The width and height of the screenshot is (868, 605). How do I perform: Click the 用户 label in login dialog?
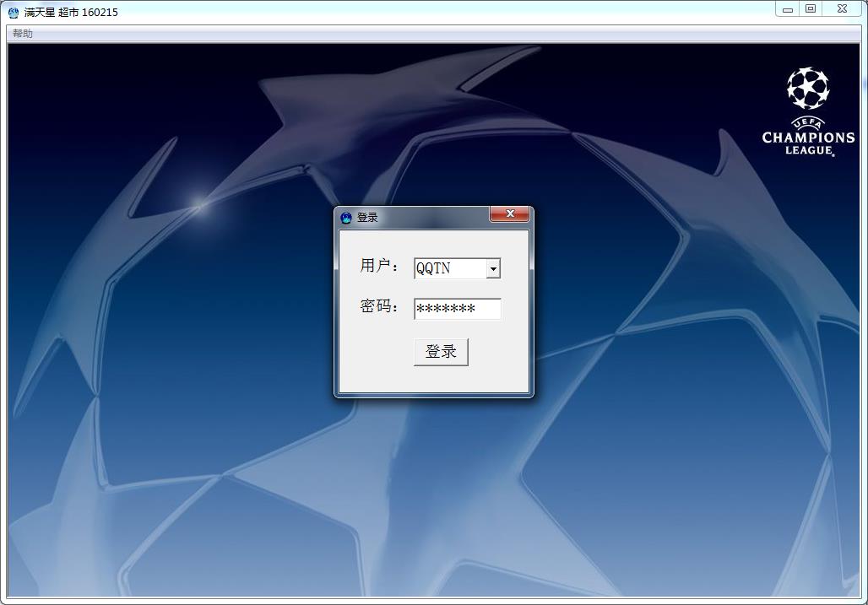coord(378,266)
